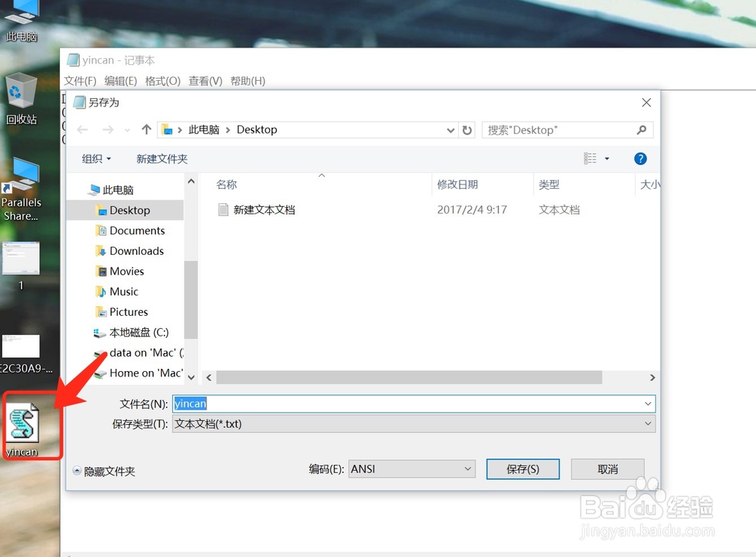Click the up-to-parent-folder arrow
The width and height of the screenshot is (756, 557).
tap(146, 129)
